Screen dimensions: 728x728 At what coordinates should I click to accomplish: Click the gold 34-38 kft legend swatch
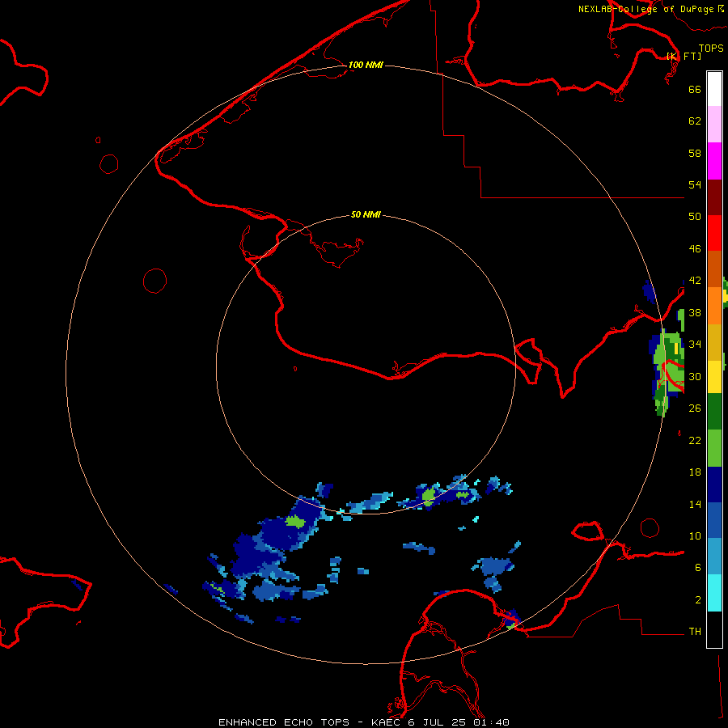(714, 341)
